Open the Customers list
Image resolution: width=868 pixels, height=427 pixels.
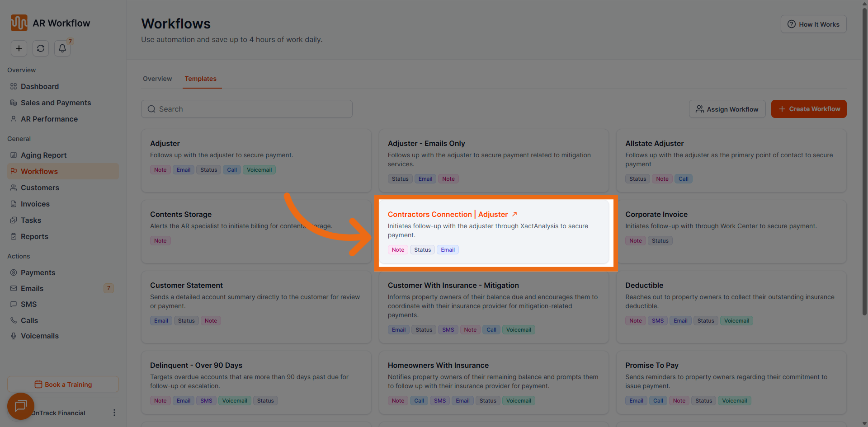63,188
